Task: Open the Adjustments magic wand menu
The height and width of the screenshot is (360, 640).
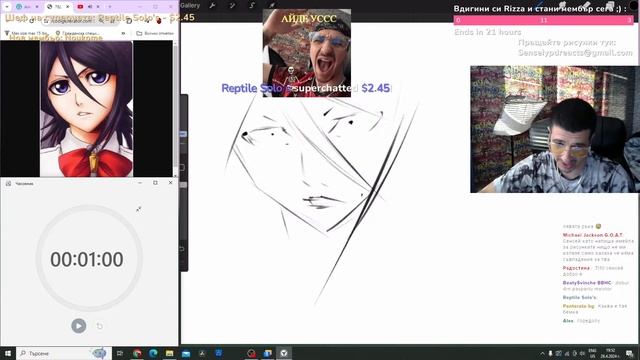Action: tap(232, 5)
